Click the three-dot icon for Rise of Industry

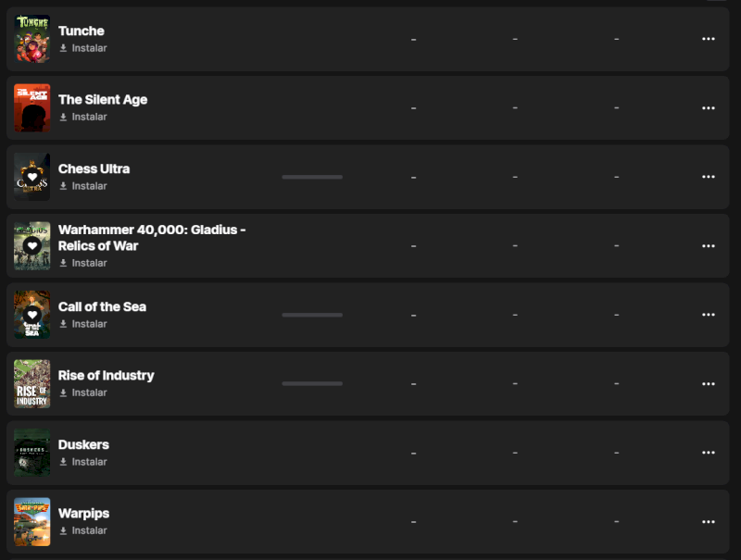[709, 384]
